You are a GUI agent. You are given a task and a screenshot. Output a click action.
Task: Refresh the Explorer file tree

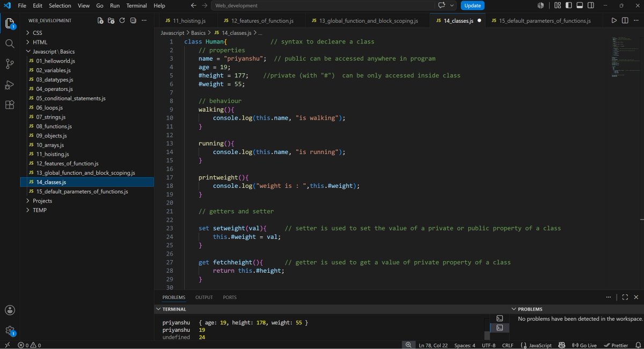(122, 21)
